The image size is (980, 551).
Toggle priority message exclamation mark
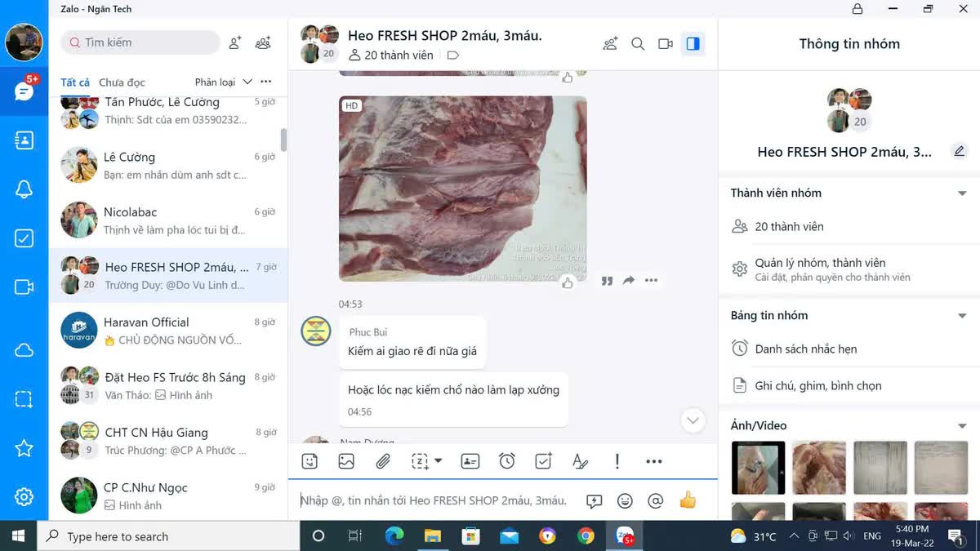tap(617, 461)
